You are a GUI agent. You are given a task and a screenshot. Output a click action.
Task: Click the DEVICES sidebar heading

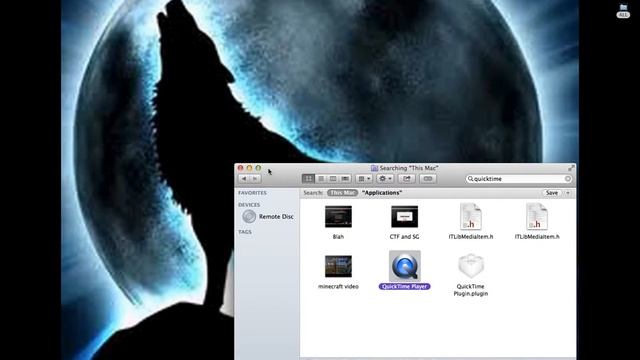point(249,205)
